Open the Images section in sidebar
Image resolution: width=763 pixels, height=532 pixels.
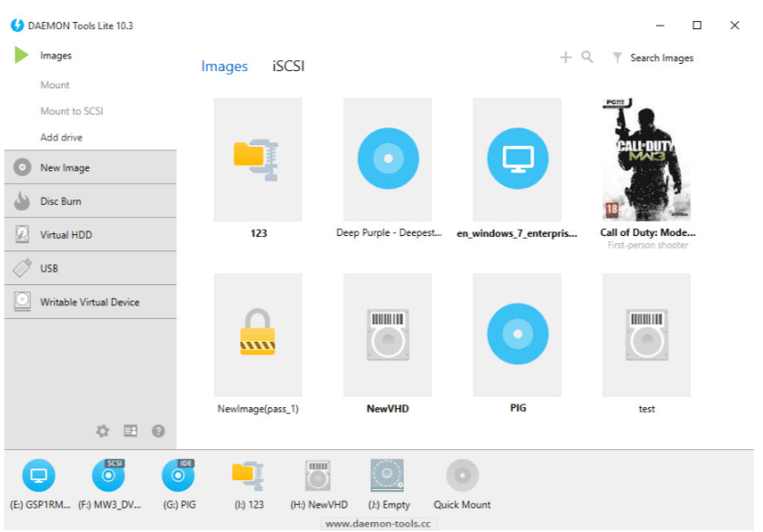[56, 56]
